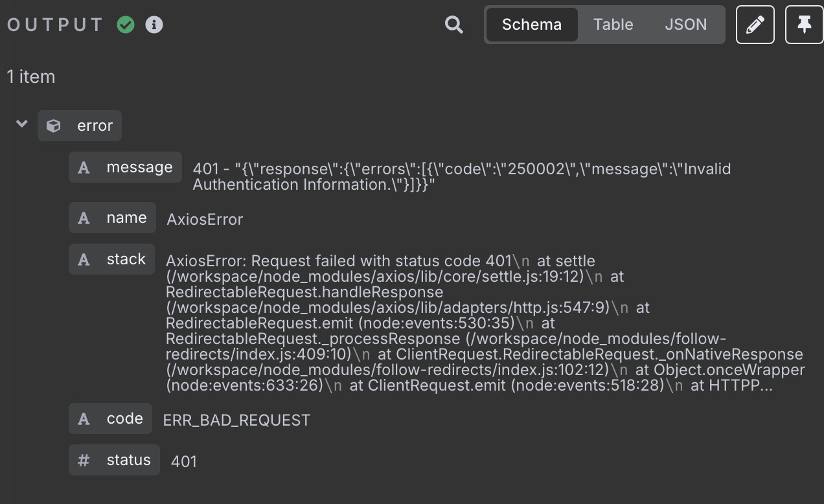Switch output view to Schema

[532, 25]
